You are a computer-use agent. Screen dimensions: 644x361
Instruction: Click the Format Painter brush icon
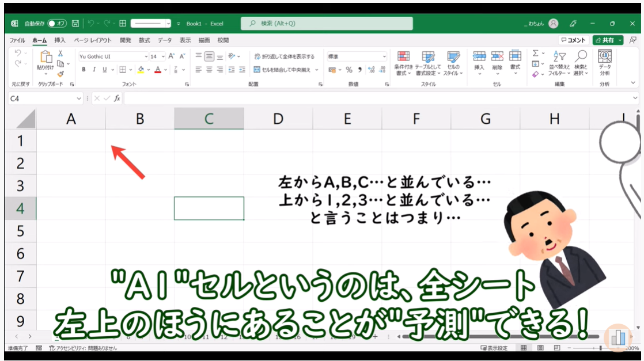point(60,74)
